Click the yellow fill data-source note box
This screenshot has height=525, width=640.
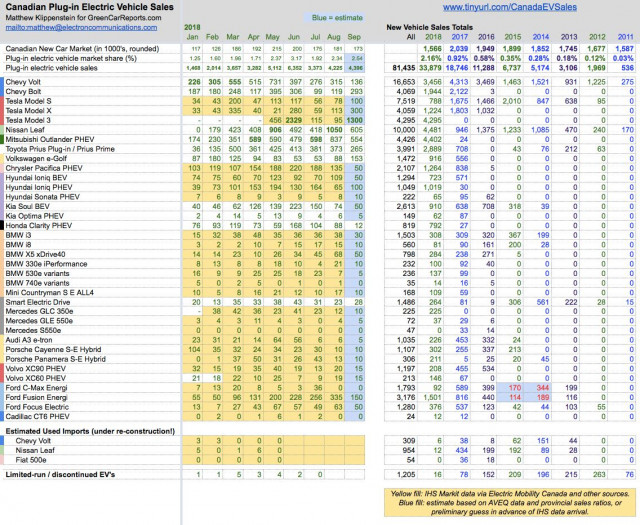(509, 502)
